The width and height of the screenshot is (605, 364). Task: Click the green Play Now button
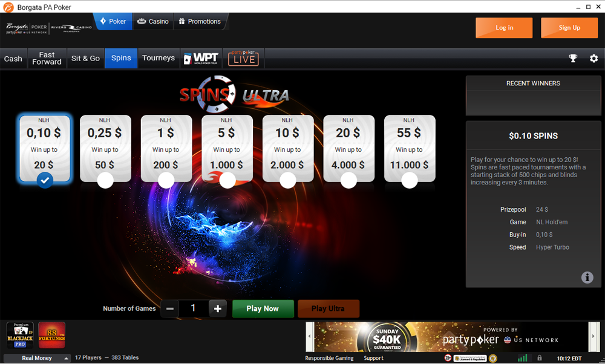pos(263,308)
